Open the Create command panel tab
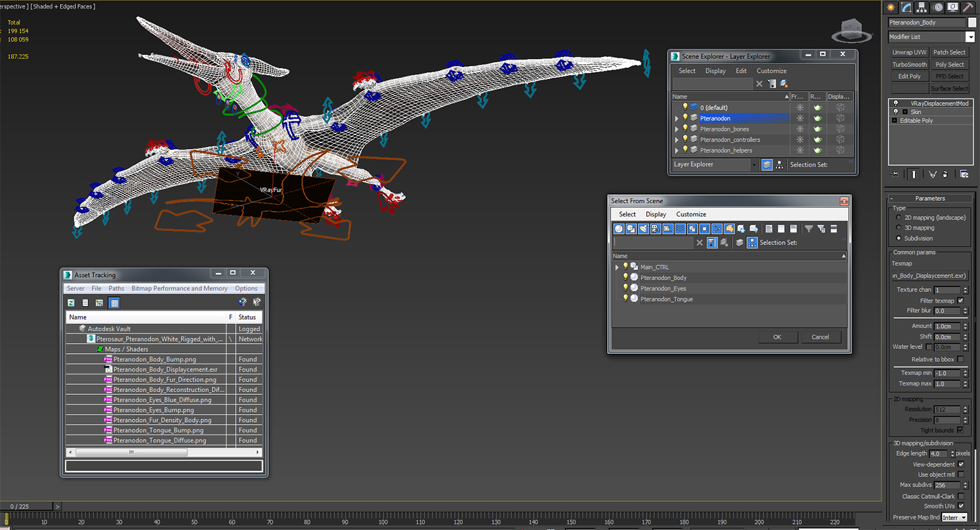 891,7
